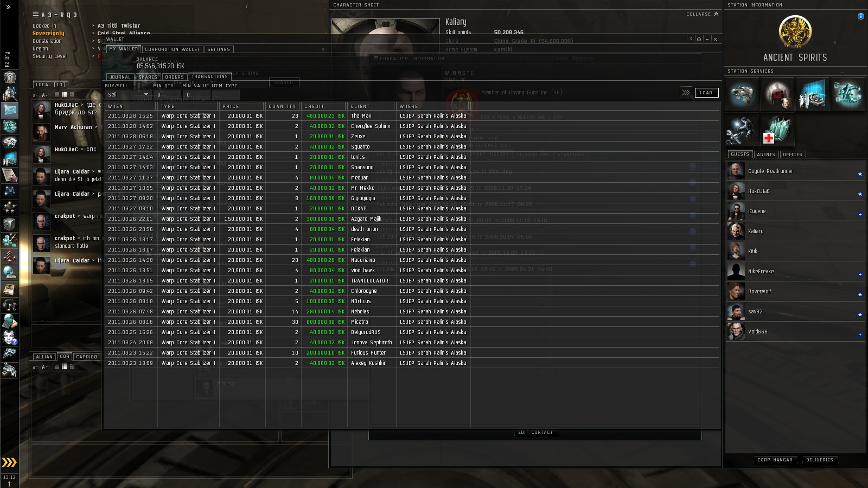The height and width of the screenshot is (488, 868).
Task: Switch to the Corporation Wallet tab
Action: click(173, 49)
